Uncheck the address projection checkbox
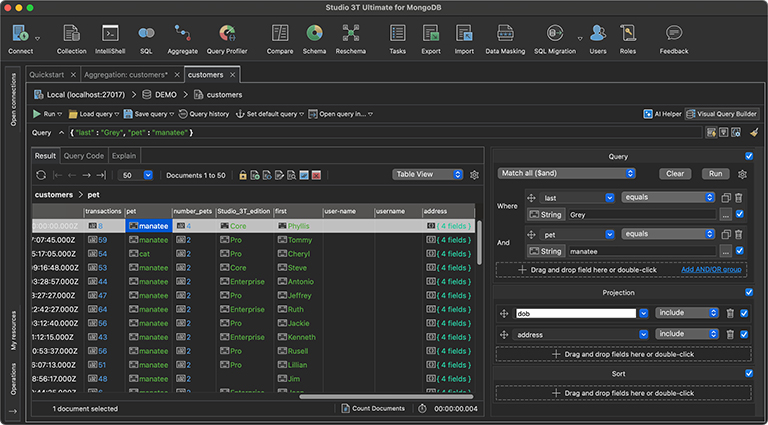Screen dimensions: 768x425 tap(744, 334)
